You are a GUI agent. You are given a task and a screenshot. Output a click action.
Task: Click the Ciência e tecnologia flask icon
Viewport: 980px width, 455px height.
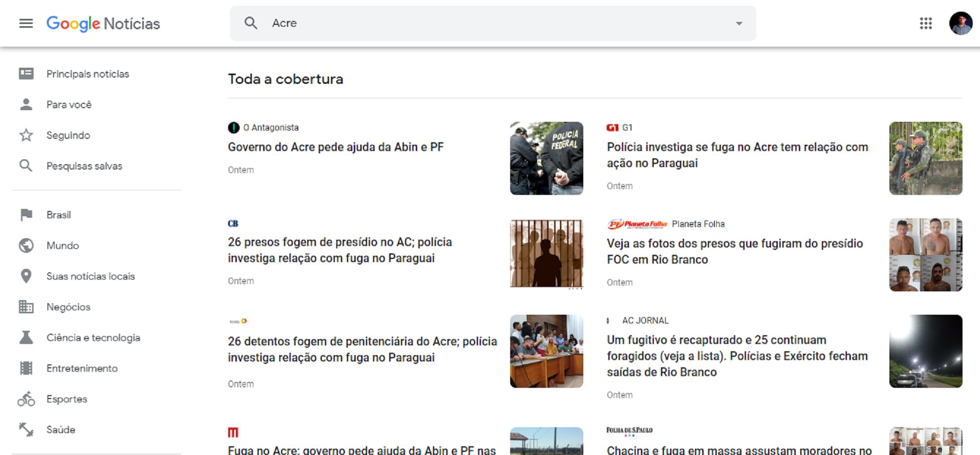(26, 338)
